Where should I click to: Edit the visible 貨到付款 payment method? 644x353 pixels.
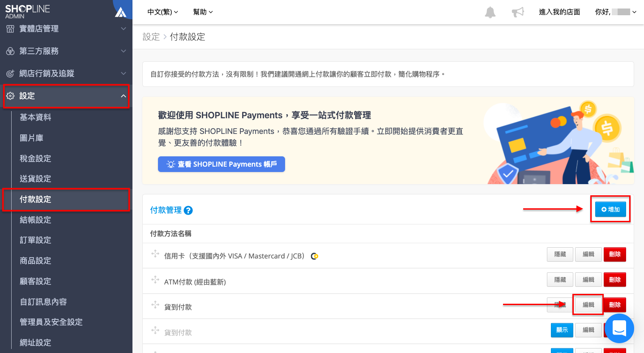588,305
